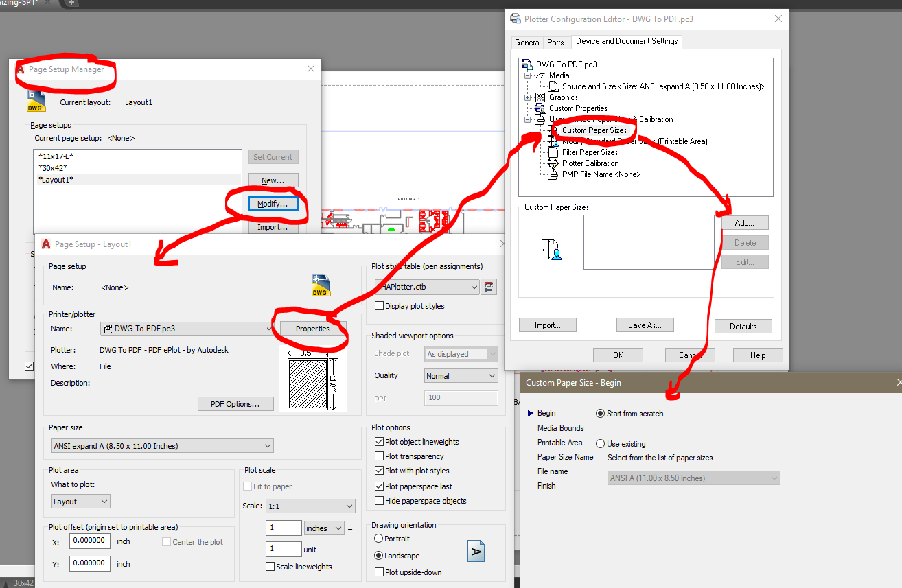Click the paper preview thumbnail beside Properties
The image size is (902, 588).
[x=314, y=379]
